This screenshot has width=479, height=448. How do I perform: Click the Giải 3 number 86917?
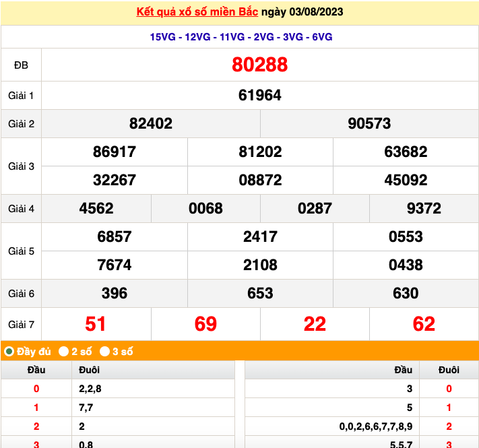[x=115, y=152]
